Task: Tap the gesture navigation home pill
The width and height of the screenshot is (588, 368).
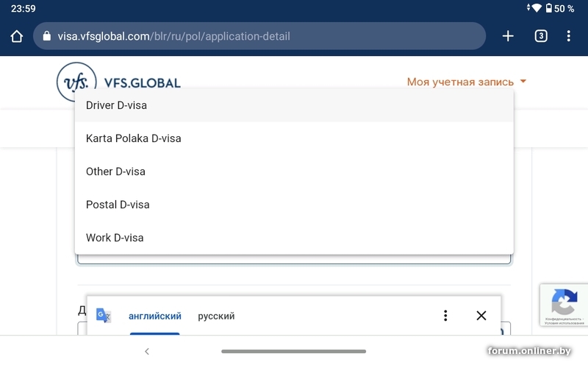Action: [x=293, y=352]
